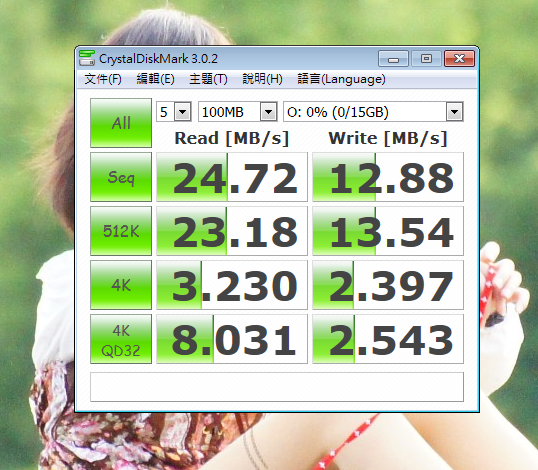Open the 文件(F) menu

pos(103,79)
